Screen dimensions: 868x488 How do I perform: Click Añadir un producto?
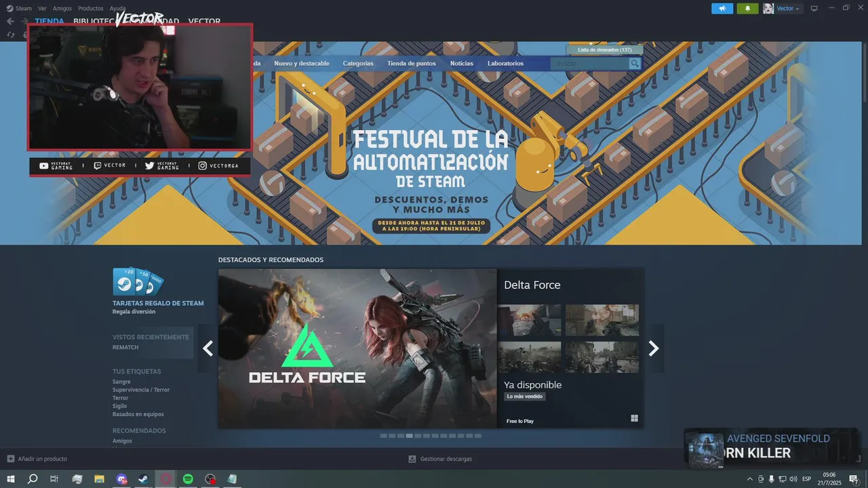42,459
